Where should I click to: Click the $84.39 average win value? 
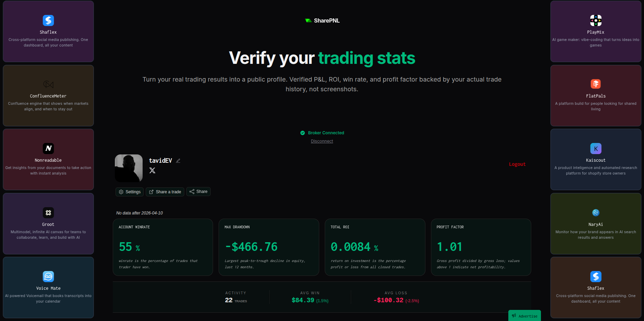pos(310,300)
